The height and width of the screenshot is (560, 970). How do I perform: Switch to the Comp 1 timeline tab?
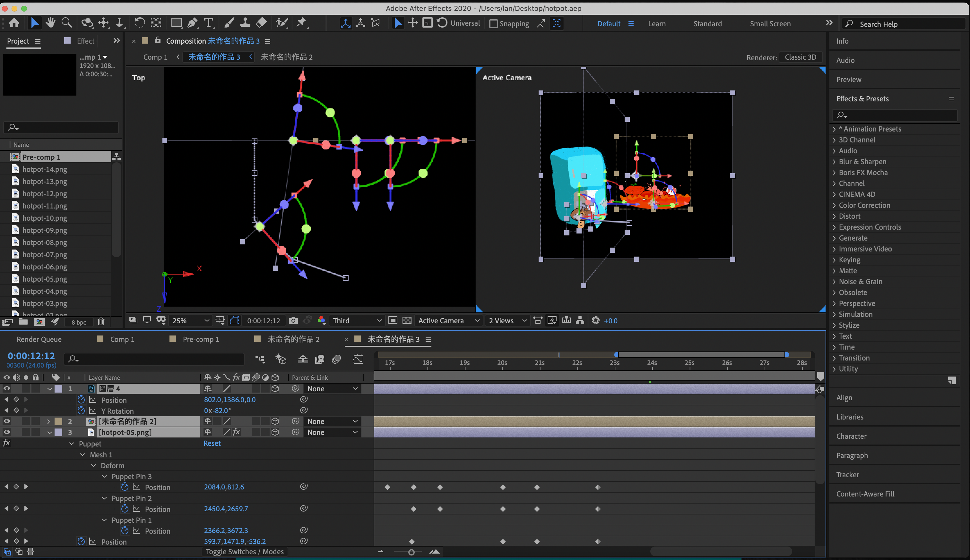(x=122, y=339)
